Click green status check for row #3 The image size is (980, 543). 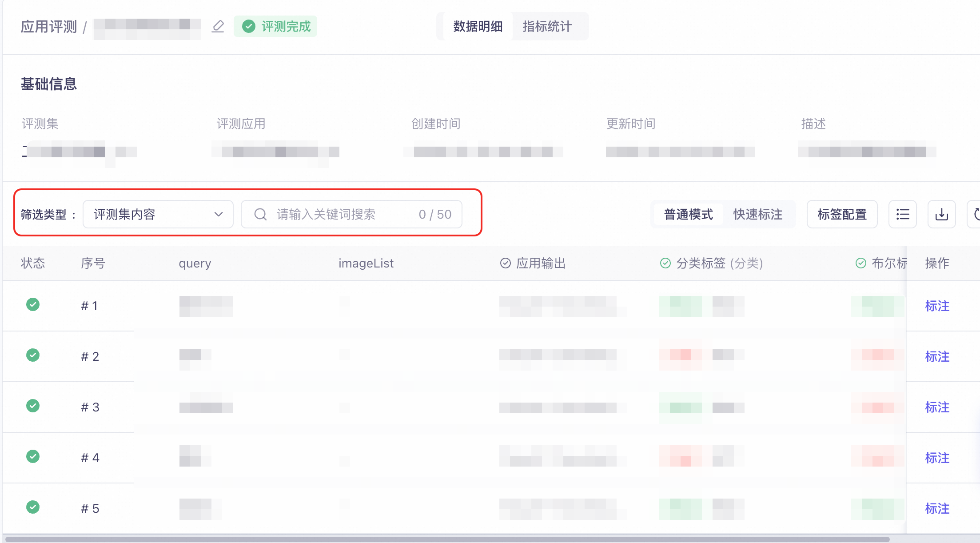click(x=33, y=406)
